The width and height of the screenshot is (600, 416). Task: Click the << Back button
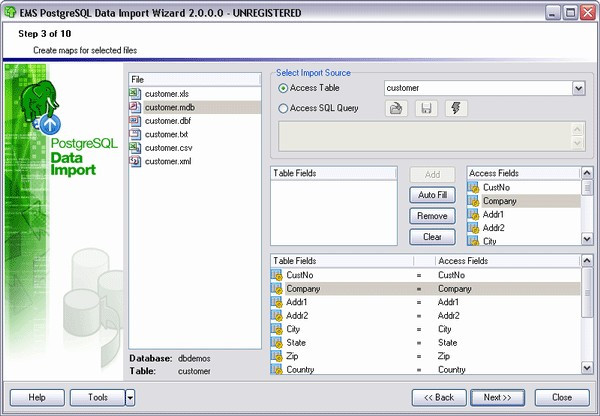(439, 398)
